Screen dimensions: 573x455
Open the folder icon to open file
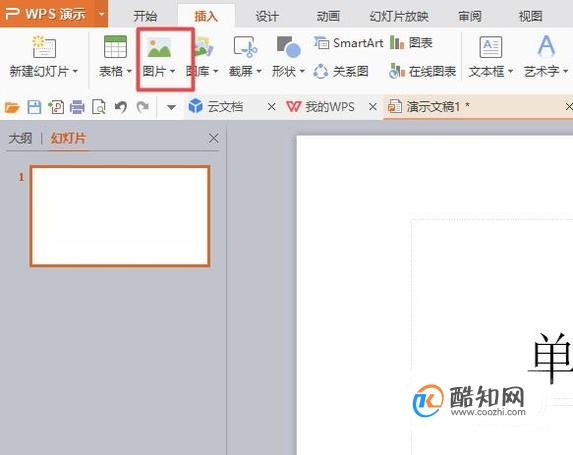click(x=12, y=107)
